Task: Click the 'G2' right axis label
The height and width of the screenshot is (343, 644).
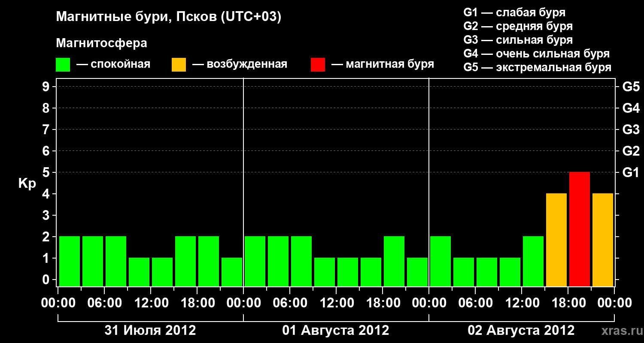Action: point(631,151)
